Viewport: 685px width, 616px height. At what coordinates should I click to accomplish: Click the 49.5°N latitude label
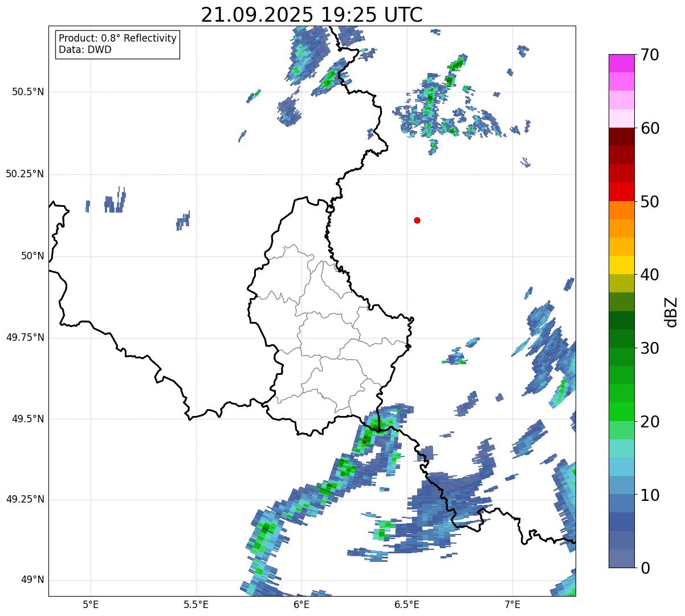click(28, 419)
